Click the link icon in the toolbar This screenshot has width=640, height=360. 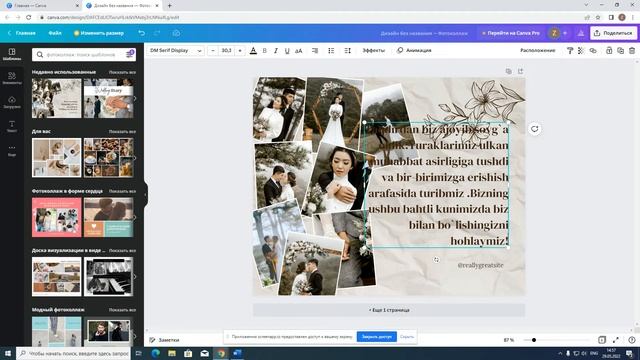pyautogui.click(x=593, y=51)
